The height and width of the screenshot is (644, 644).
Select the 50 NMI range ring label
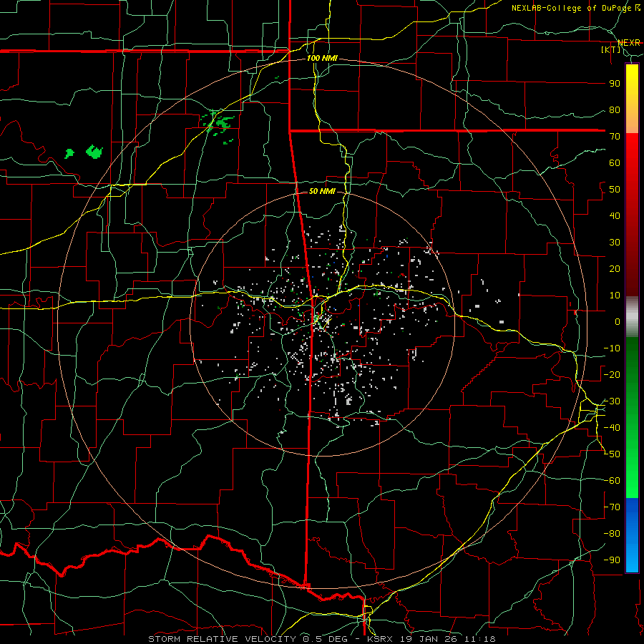tap(322, 191)
